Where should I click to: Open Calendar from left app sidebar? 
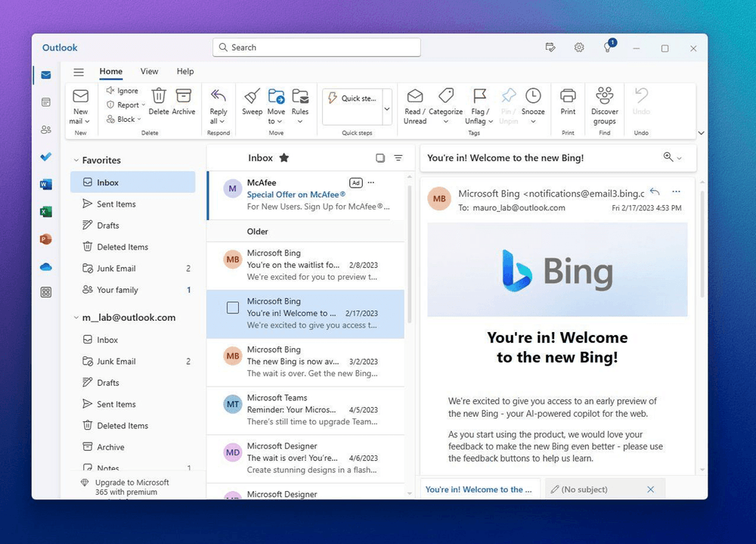click(46, 102)
